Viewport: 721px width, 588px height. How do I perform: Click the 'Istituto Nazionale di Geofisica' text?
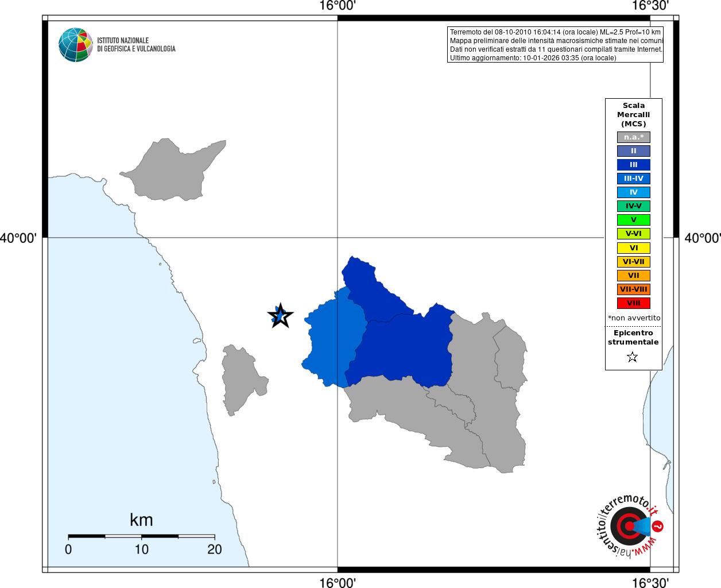(x=136, y=45)
